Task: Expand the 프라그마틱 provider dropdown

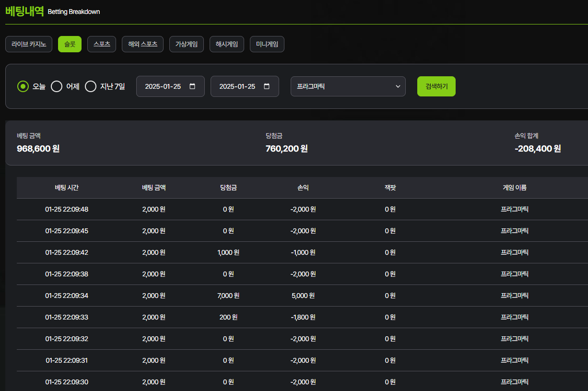Action: click(x=348, y=86)
